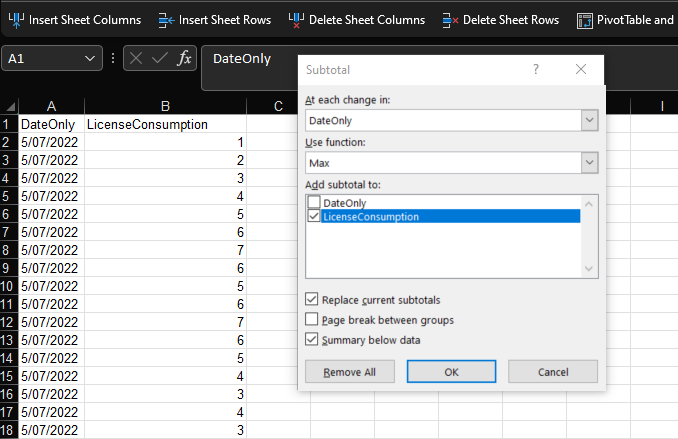The height and width of the screenshot is (439, 678).
Task: Confirm subtotal with OK button
Action: coord(451,372)
